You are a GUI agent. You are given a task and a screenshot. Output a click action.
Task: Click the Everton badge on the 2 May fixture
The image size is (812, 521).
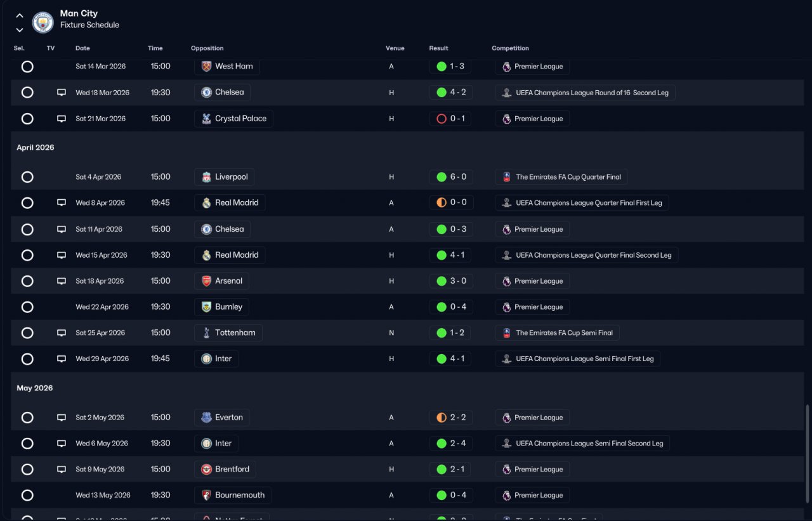pos(206,418)
